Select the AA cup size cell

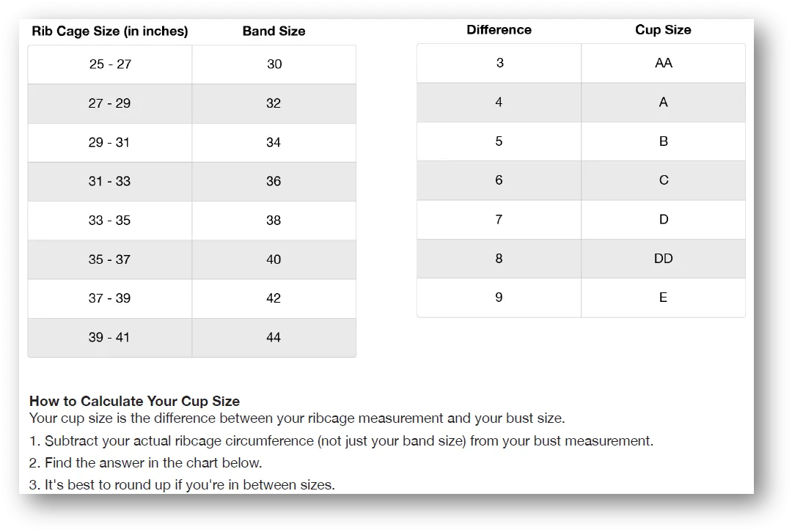663,63
